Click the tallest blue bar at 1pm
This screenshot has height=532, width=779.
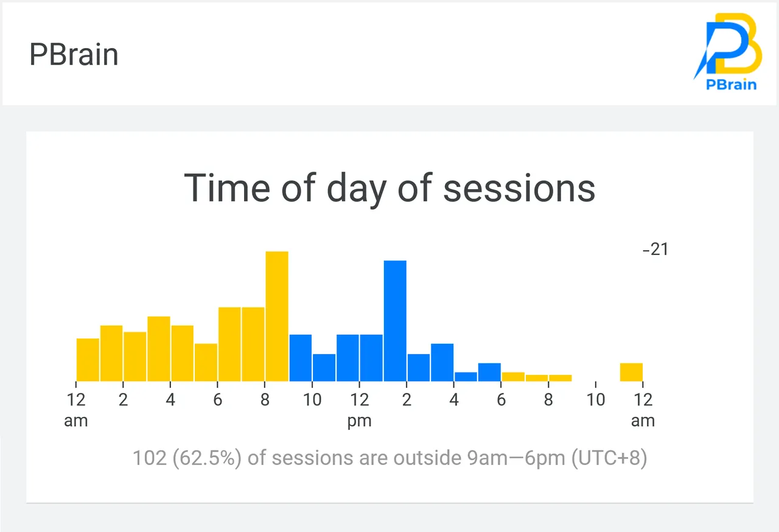tap(395, 321)
